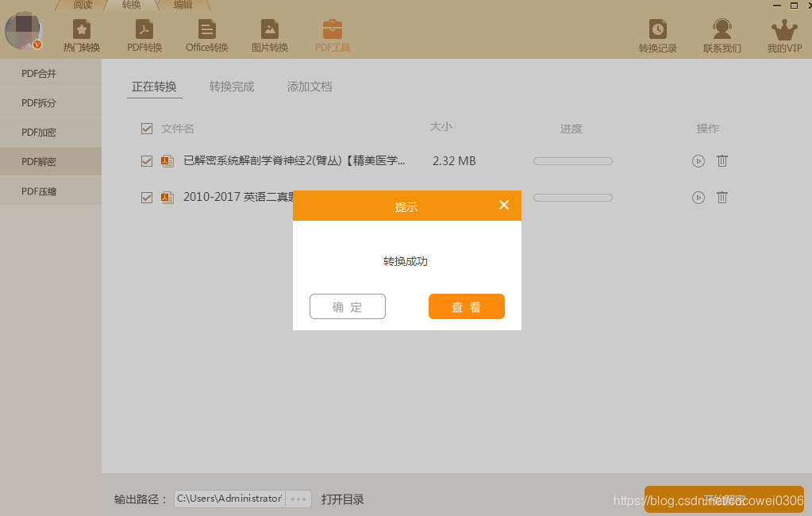Click 查看 to view the result

pos(467,306)
